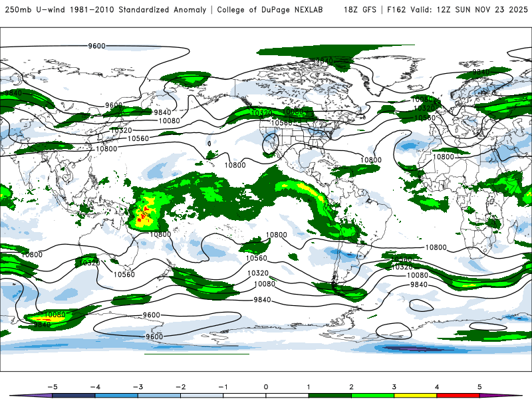Viewport: 532px width, 399px height.
Task: Click the '9840' contour label near Greenland
Action: point(324,61)
